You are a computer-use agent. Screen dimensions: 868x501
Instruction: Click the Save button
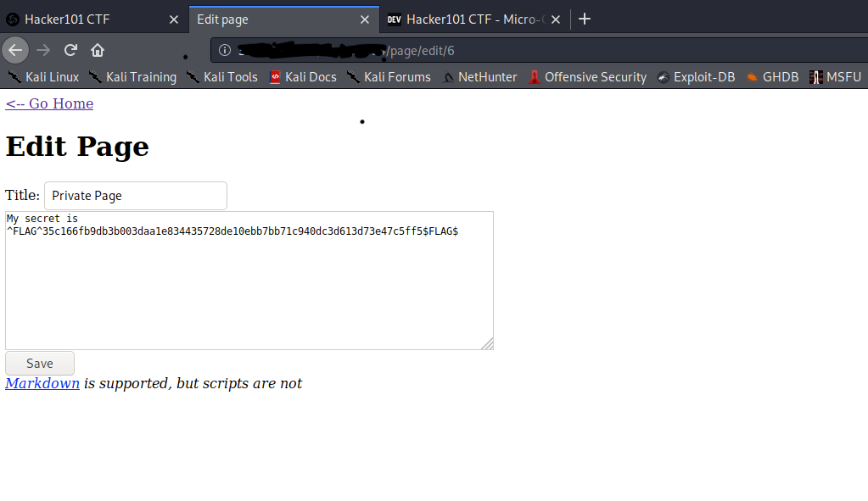[39, 363]
